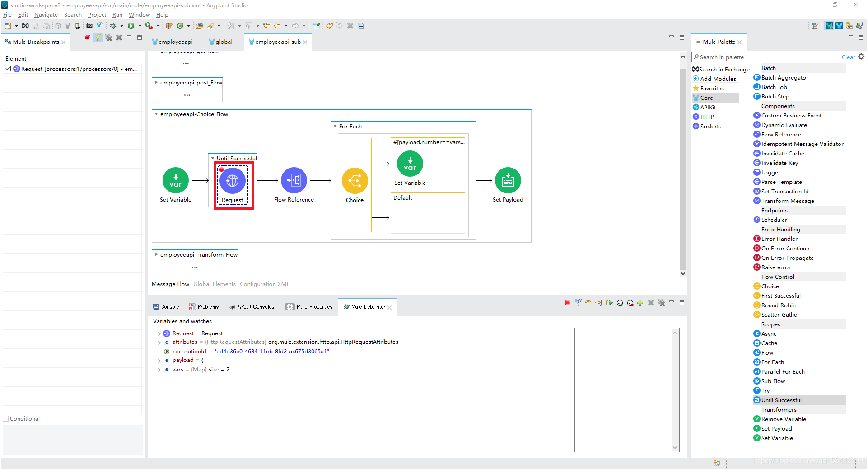Screen dimensions: 868x469
Task: Open the APIkit Consoles tab
Action: tap(252, 306)
